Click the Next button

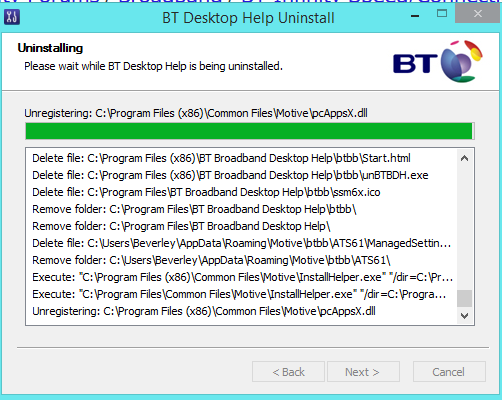tap(363, 372)
